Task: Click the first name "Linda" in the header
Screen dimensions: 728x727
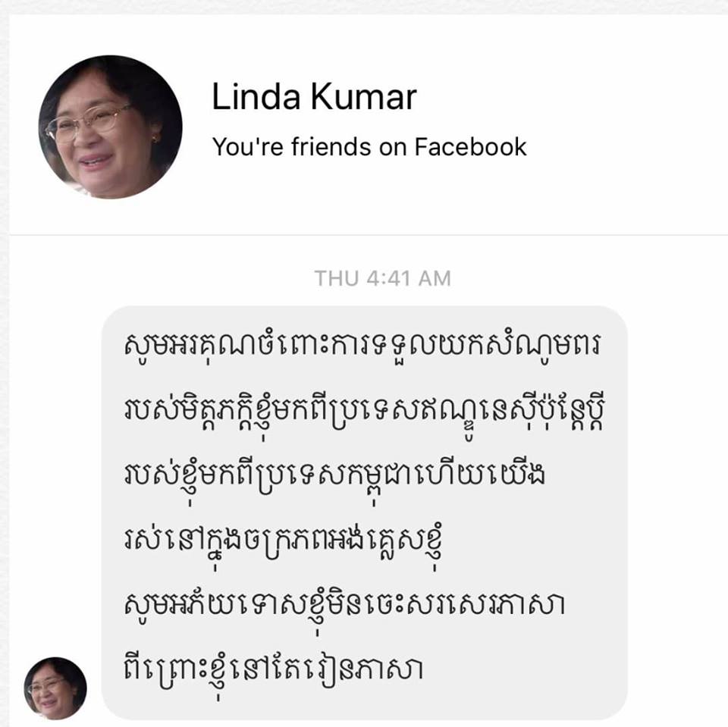Action: click(x=256, y=96)
